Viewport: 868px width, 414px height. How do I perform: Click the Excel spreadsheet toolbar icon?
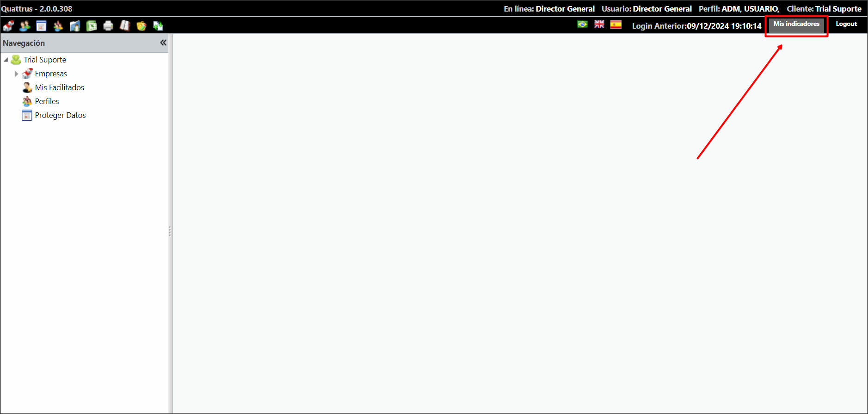[92, 26]
